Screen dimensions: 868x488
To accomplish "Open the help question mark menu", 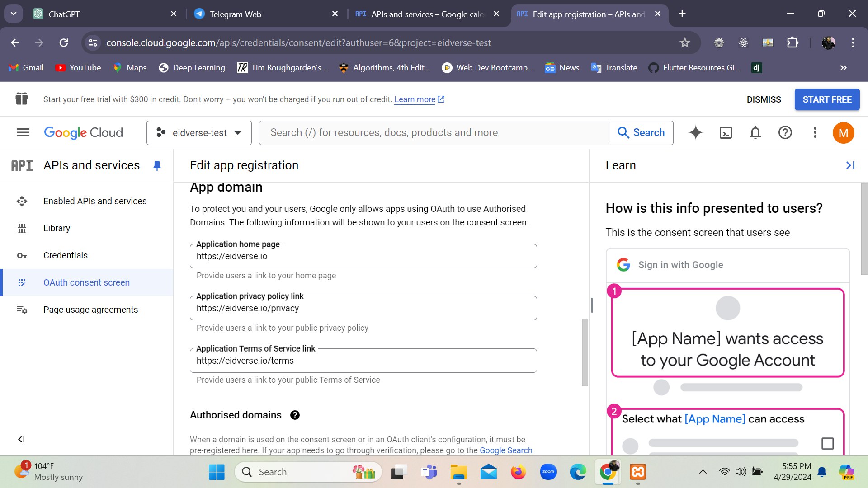I will 785,132.
